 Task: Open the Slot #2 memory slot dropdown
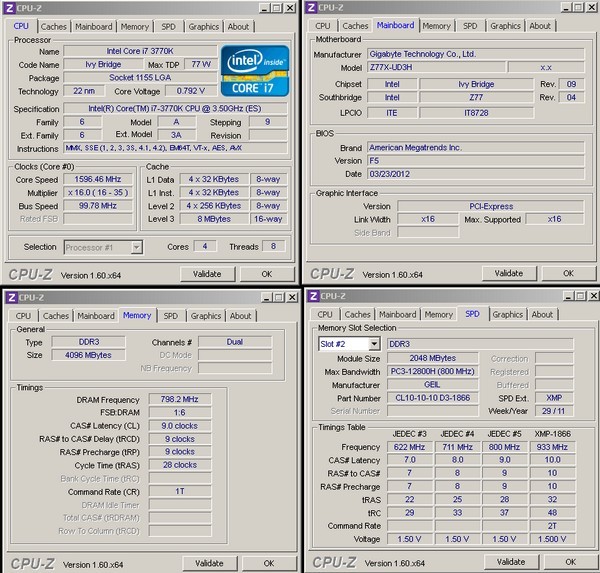(374, 344)
